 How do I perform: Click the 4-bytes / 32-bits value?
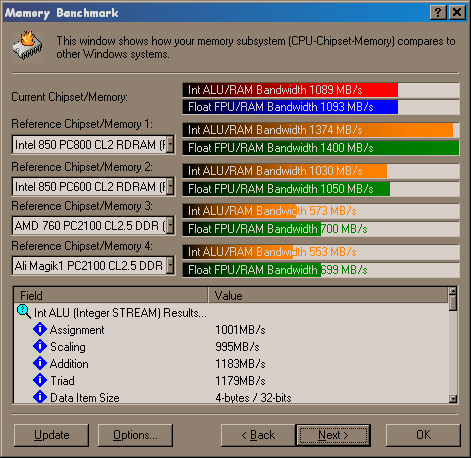point(253,398)
